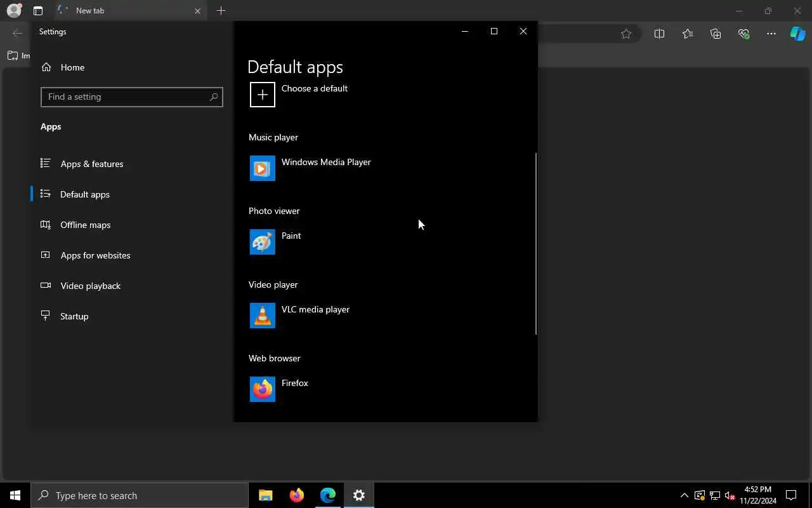The width and height of the screenshot is (812, 508).
Task: Click the Firefox icon under Web browser
Action: (x=263, y=389)
